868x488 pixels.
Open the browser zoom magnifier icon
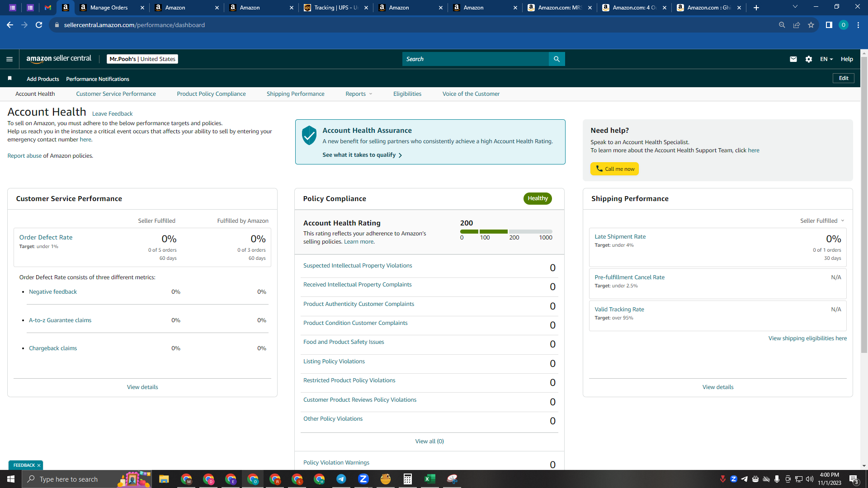(x=782, y=25)
